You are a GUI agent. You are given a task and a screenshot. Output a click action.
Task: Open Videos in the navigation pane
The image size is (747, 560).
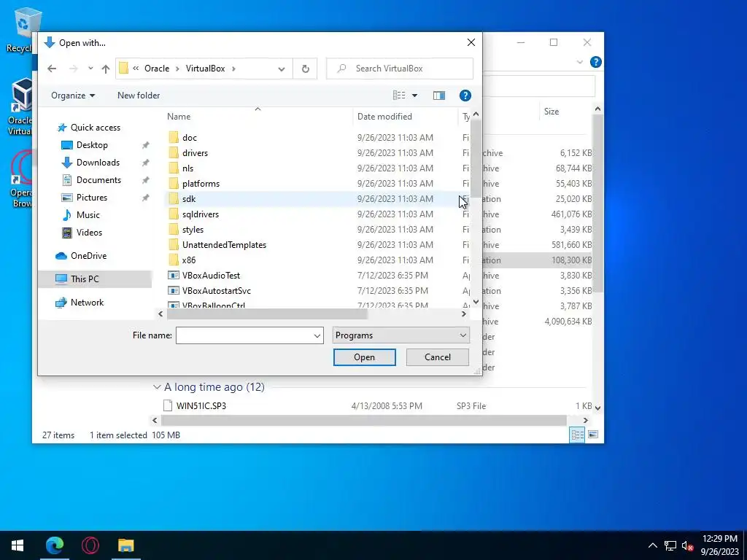pos(89,233)
